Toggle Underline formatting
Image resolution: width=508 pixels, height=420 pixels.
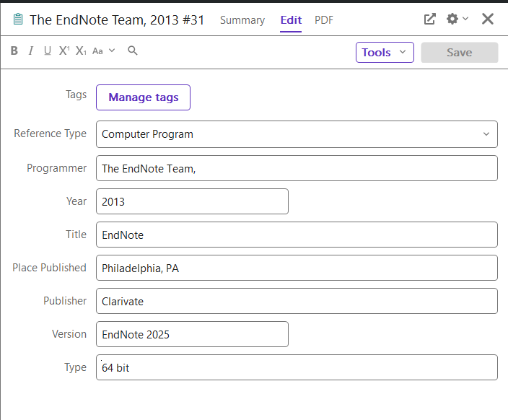48,51
